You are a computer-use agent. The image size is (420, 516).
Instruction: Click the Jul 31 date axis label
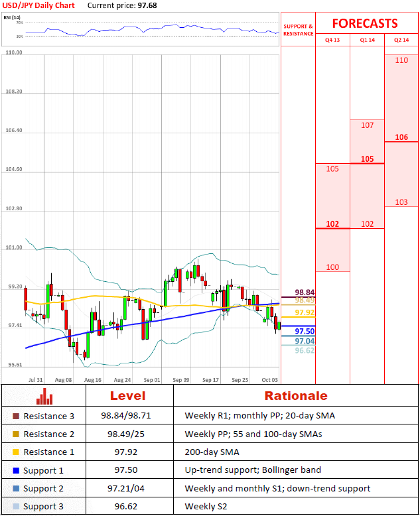click(36, 380)
